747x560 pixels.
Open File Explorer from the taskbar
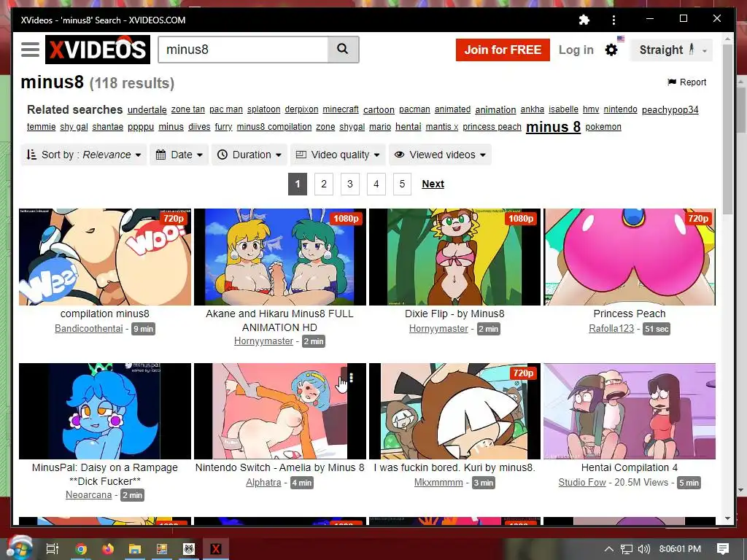[x=135, y=549]
